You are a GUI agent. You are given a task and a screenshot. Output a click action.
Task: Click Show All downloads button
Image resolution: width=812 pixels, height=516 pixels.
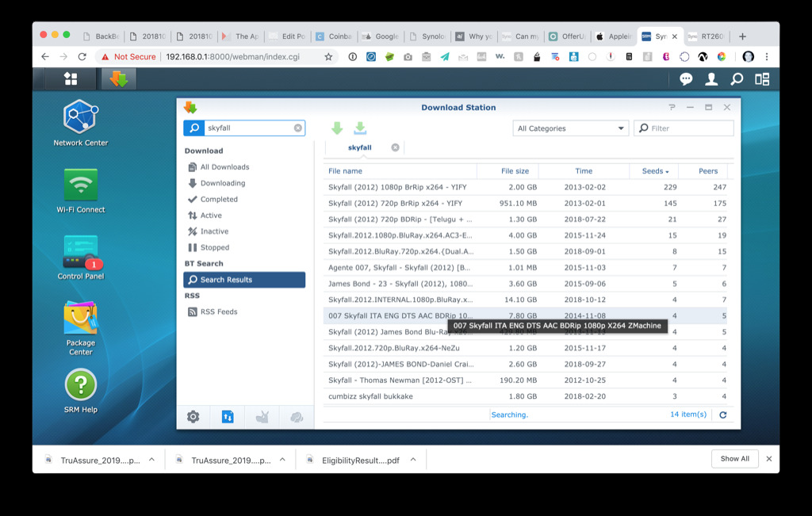click(x=735, y=459)
